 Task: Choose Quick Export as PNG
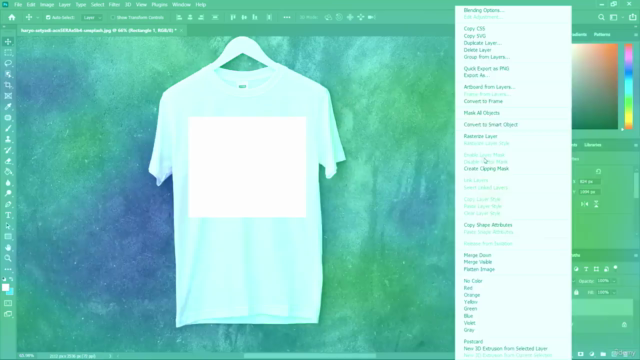486,69
